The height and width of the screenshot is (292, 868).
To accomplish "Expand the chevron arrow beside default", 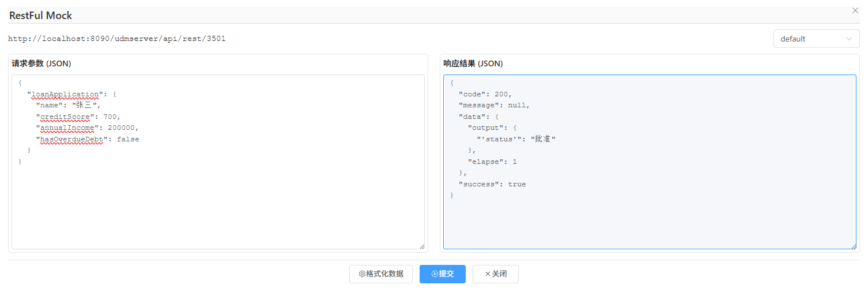I will click(848, 39).
